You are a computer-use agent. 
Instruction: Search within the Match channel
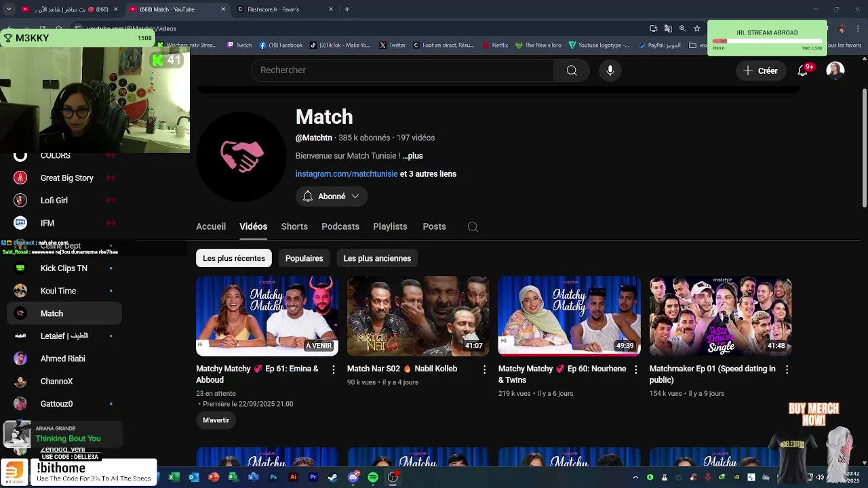(473, 226)
